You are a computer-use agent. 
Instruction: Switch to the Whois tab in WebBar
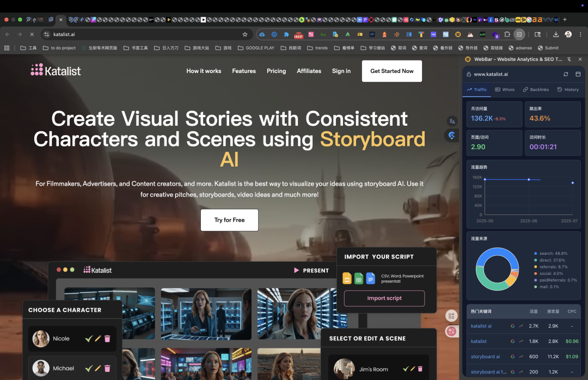pyautogui.click(x=505, y=90)
